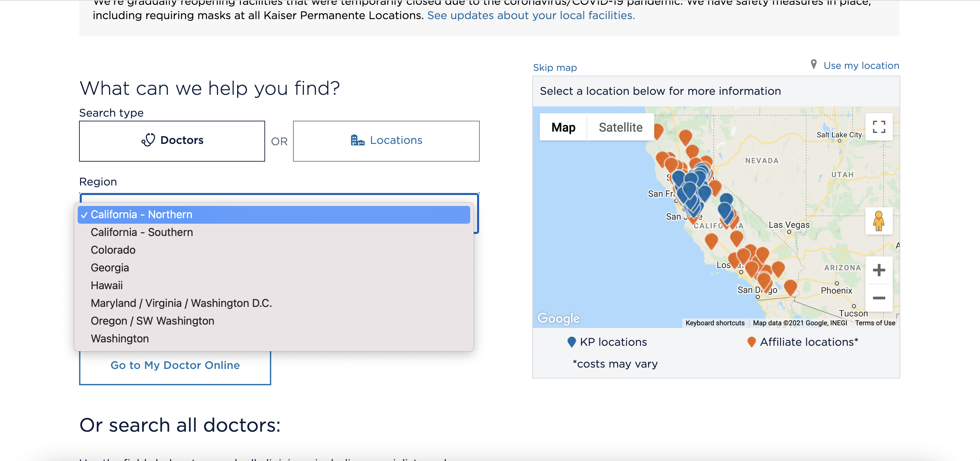Screen dimensions: 980x461
Task: Open Go to My Doctor Online
Action: click(175, 366)
